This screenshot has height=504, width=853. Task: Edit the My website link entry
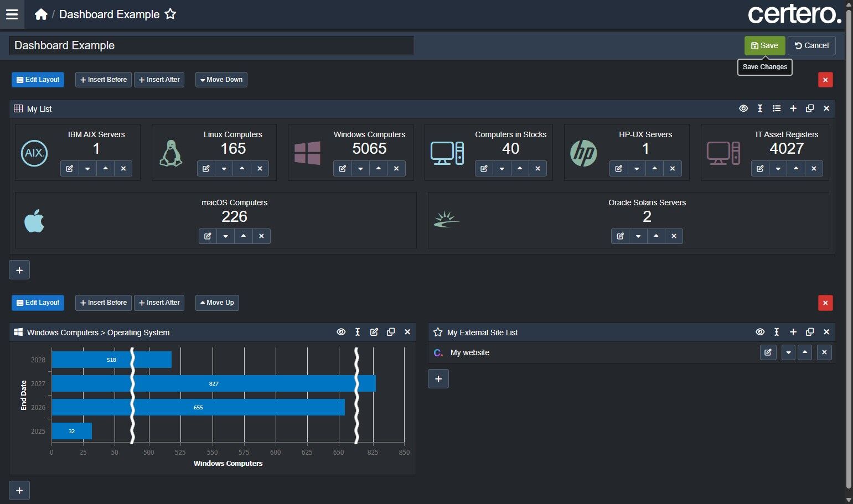pos(768,352)
